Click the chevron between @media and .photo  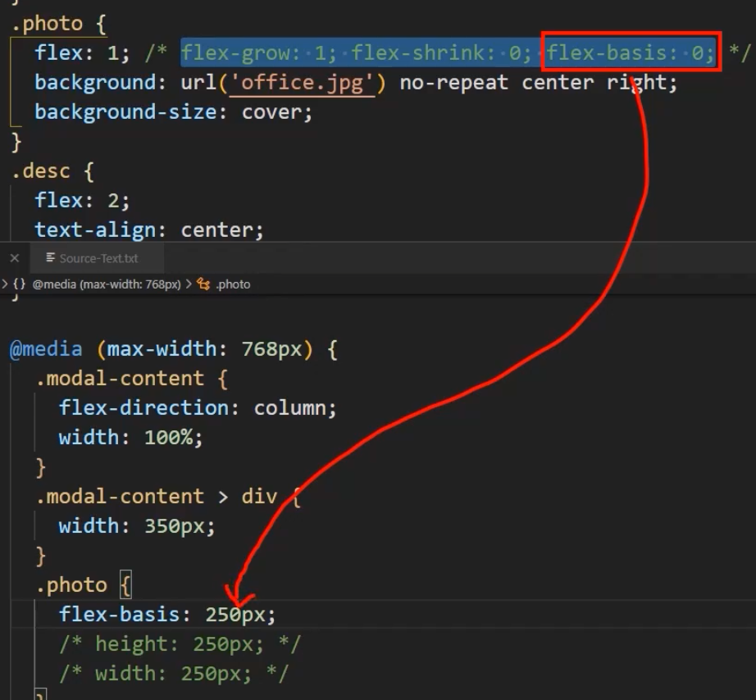click(x=189, y=284)
